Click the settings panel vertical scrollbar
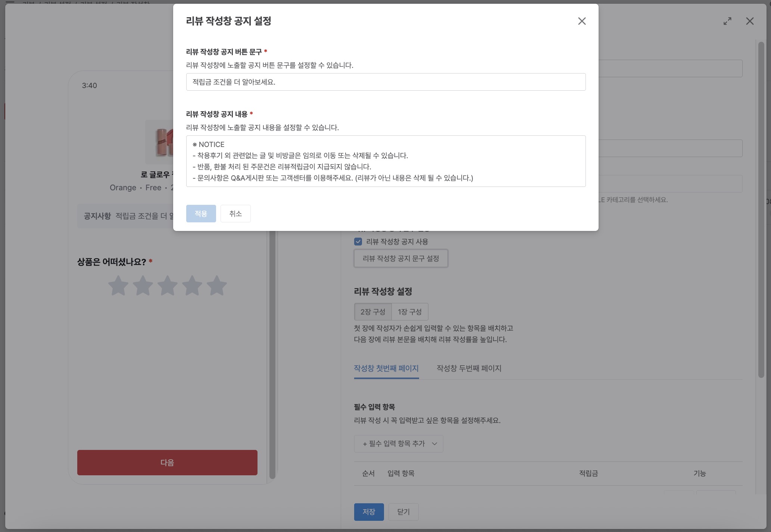The width and height of the screenshot is (771, 532). click(x=761, y=210)
